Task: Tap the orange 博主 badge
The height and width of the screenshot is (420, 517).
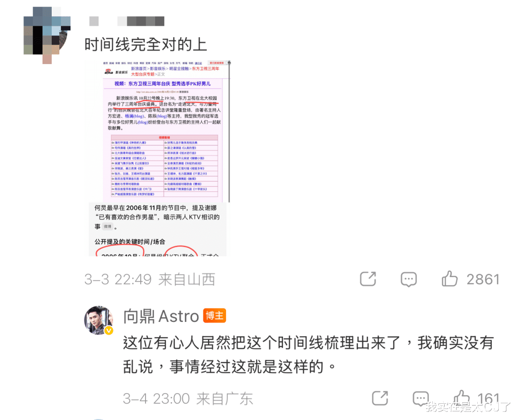Action: [214, 316]
